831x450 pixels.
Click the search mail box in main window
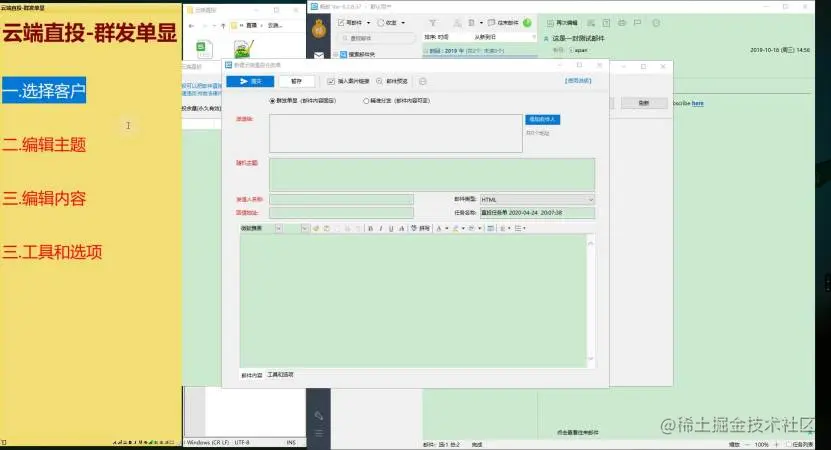[377, 38]
